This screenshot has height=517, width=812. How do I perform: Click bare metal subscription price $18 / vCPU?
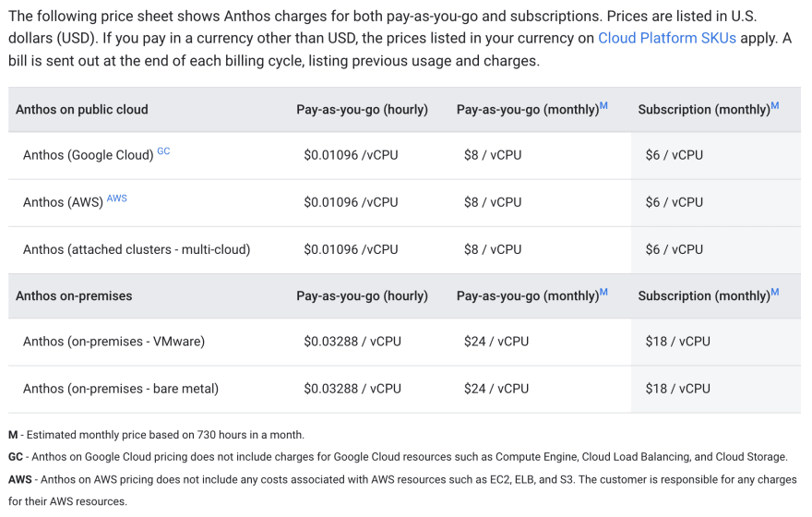678,389
